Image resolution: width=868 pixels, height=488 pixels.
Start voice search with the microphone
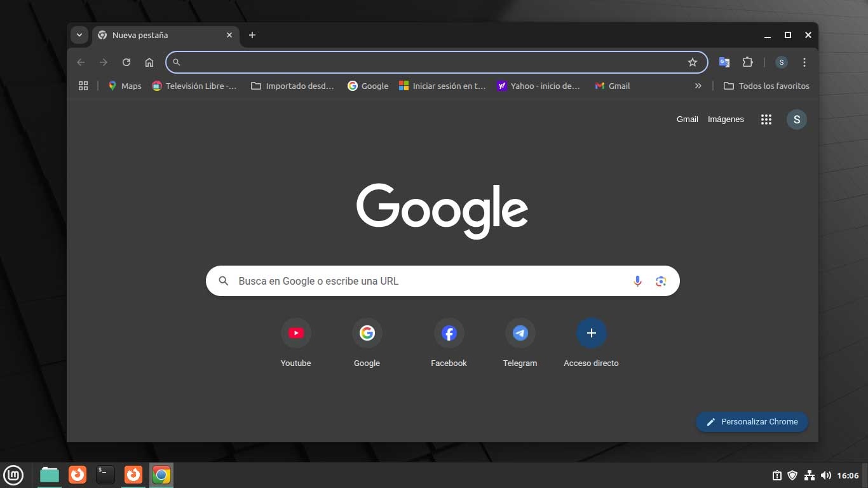point(637,281)
